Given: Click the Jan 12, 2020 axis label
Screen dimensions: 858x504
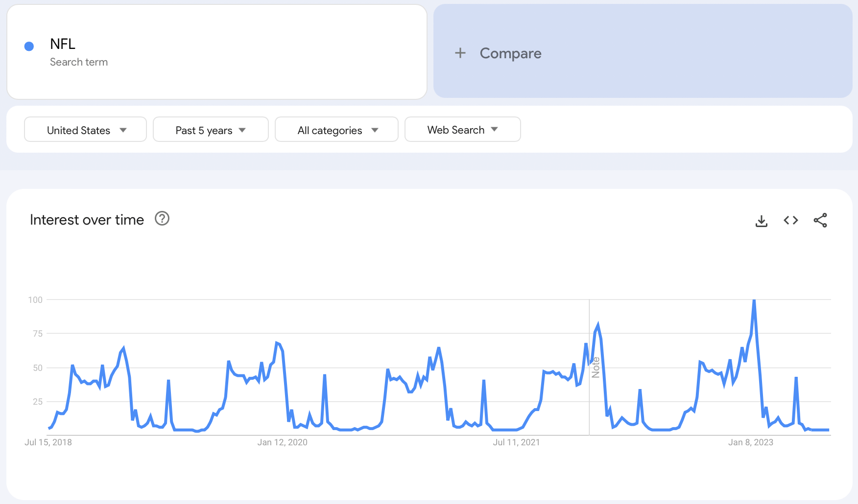Looking at the screenshot, I should point(283,442).
